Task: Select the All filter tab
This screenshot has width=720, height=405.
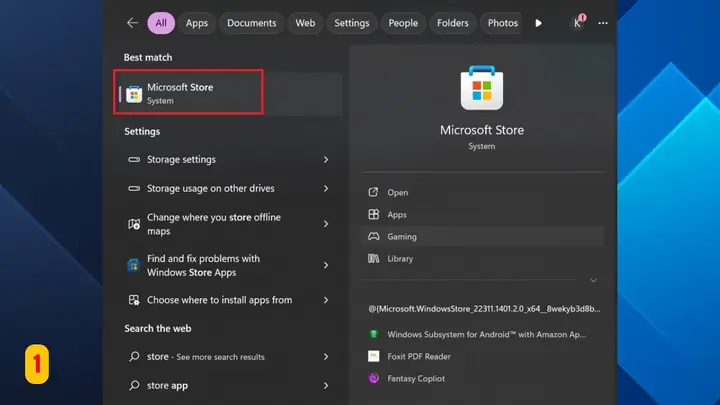Action: point(161,23)
